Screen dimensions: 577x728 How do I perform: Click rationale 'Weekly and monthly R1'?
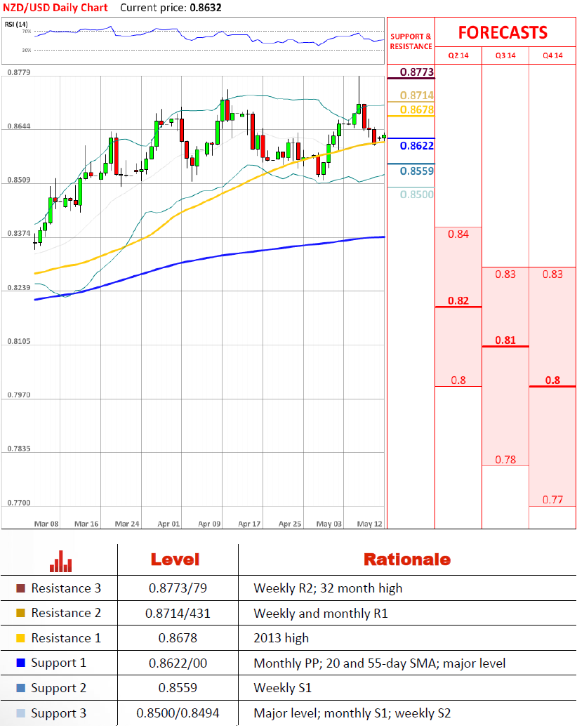point(320,614)
